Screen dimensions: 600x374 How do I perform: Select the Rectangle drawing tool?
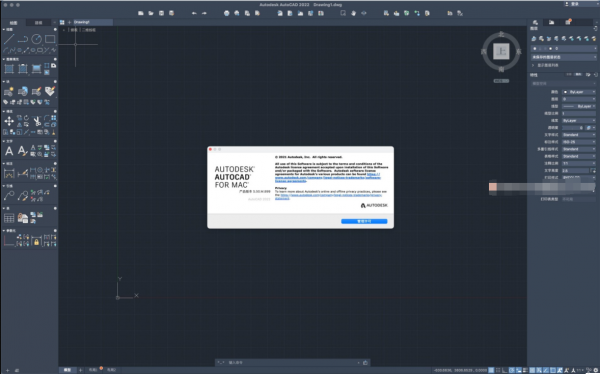point(50,39)
